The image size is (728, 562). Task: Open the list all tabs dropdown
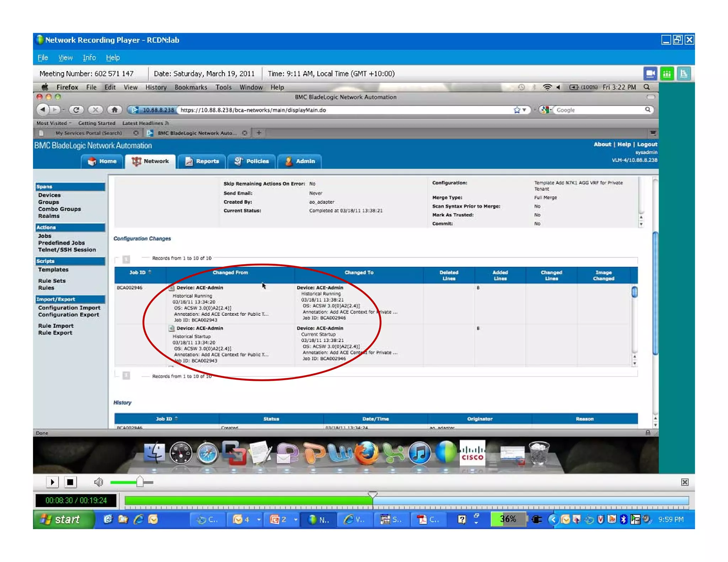(653, 133)
